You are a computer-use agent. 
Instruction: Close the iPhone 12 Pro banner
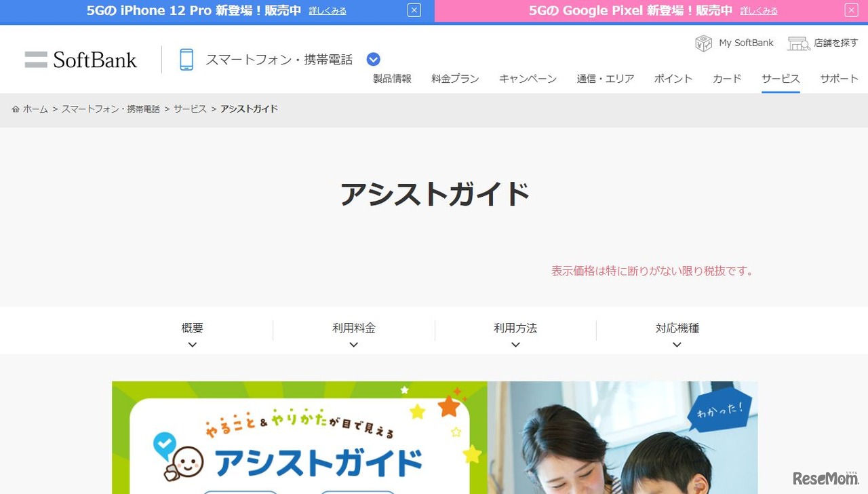pos(414,10)
